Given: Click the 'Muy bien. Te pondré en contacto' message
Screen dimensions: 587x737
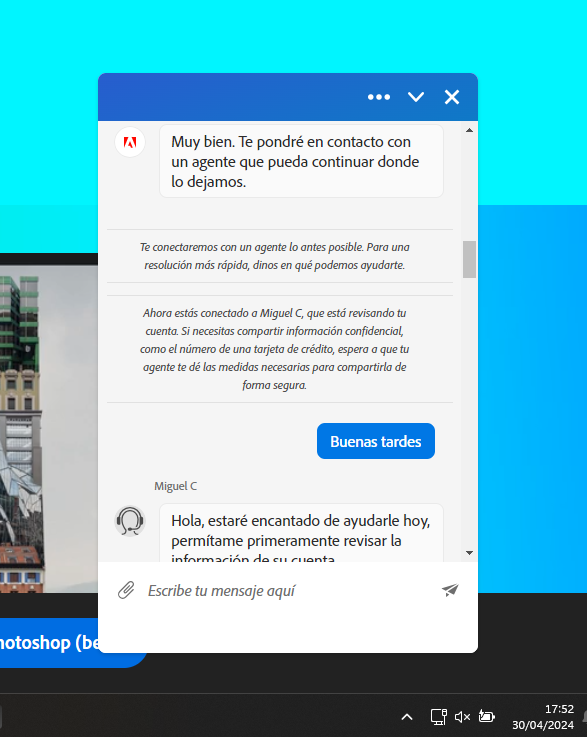Looking at the screenshot, I should coord(301,161).
